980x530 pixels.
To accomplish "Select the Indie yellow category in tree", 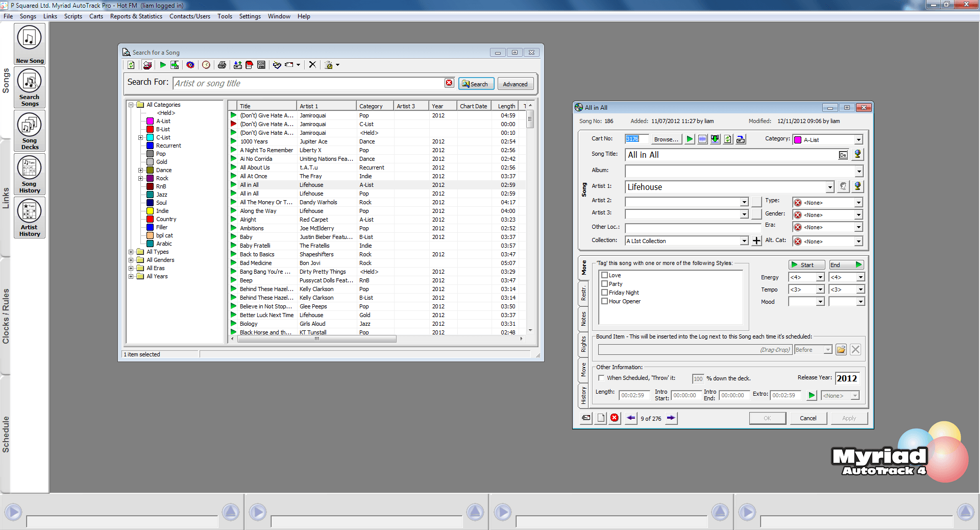I will pyautogui.click(x=162, y=211).
